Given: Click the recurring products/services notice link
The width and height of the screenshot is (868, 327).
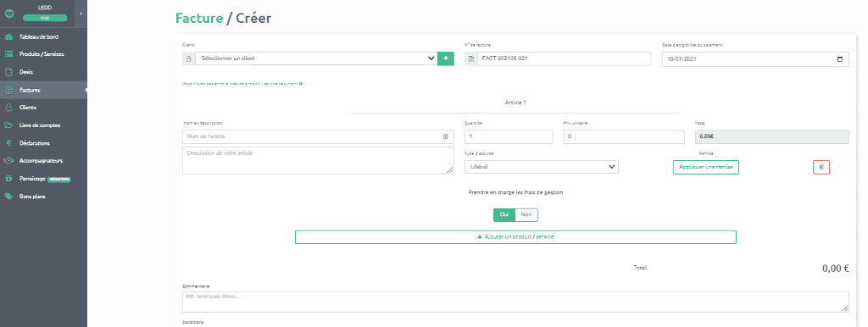Looking at the screenshot, I should (x=240, y=84).
